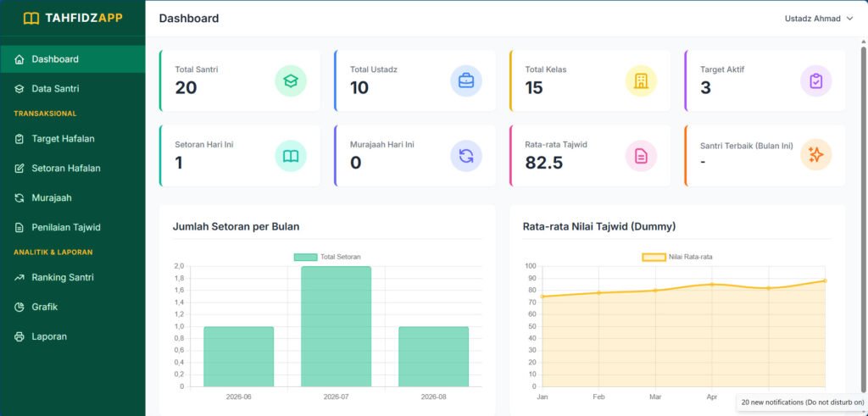Viewport: 868px width, 416px height.
Task: Click the sparkle stars icon in Santri Terbaik card
Action: [816, 156]
